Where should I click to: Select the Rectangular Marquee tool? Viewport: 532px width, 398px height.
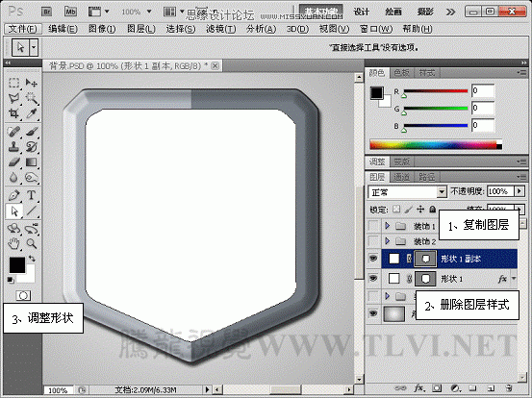click(x=13, y=83)
